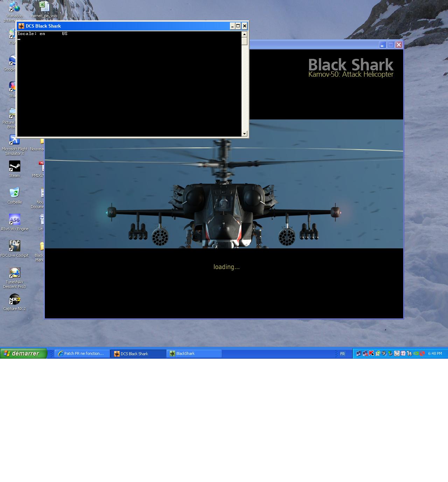Click the OneNote tray icon
This screenshot has width=448, height=482.
point(403,353)
